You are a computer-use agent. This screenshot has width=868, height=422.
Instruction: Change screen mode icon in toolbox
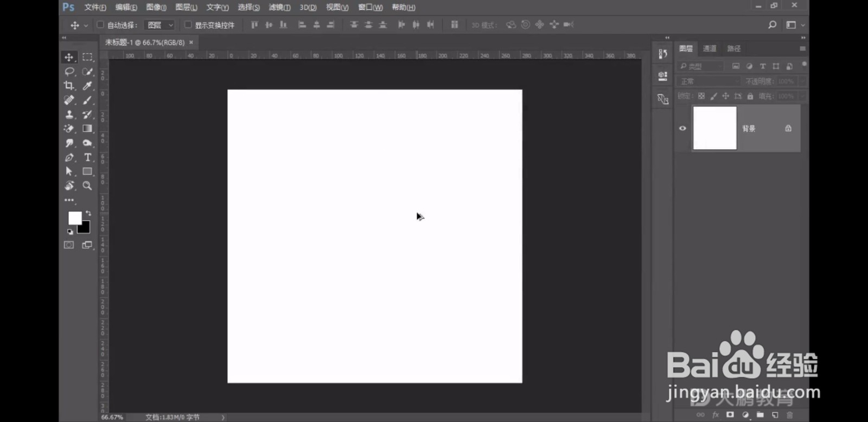pyautogui.click(x=87, y=245)
